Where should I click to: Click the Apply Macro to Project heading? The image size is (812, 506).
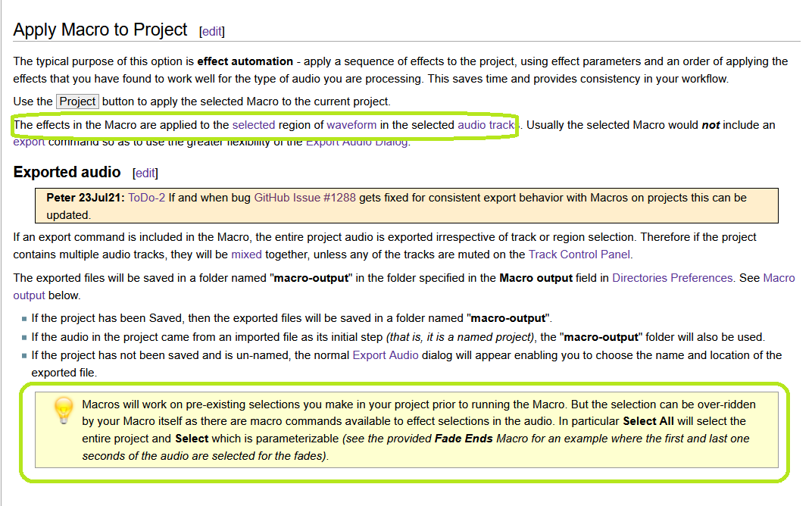pos(99,30)
